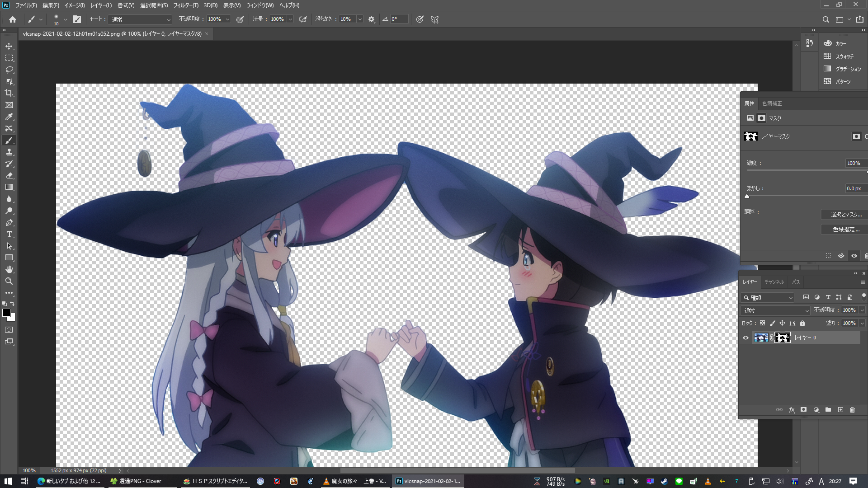Click the 選択とマスク button
Viewport: 868px width, 488px height.
coord(846,215)
